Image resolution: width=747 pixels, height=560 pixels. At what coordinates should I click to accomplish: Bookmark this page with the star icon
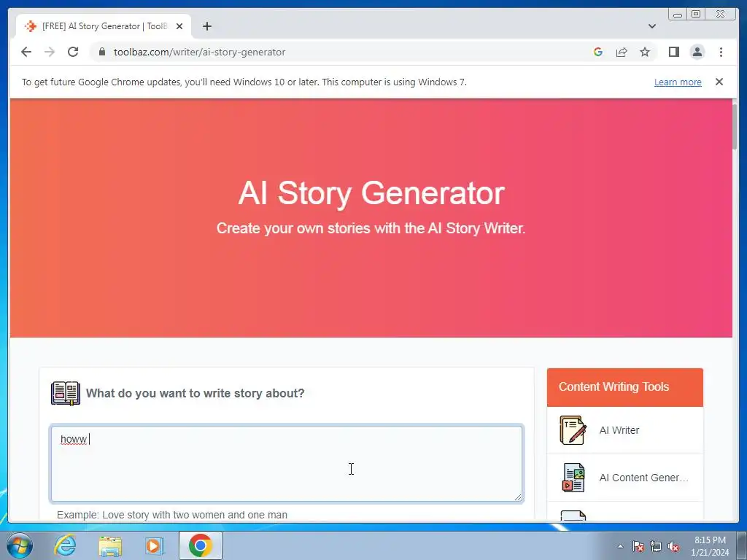coord(645,52)
